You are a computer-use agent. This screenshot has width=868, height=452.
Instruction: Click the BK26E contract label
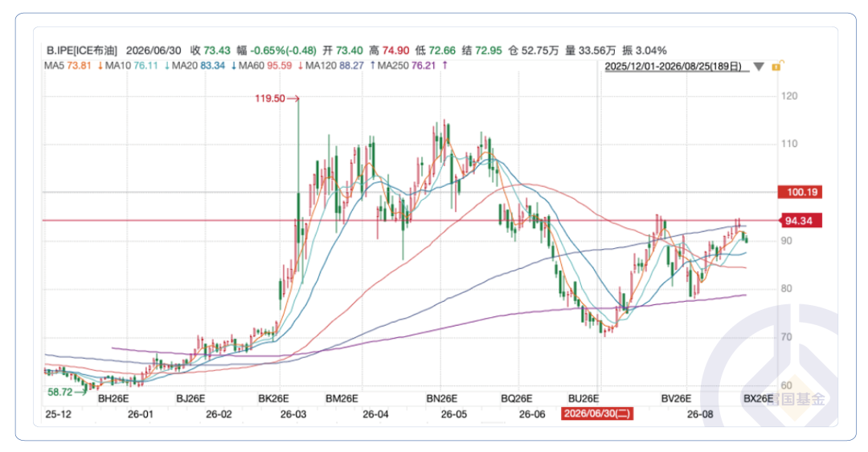click(x=273, y=398)
